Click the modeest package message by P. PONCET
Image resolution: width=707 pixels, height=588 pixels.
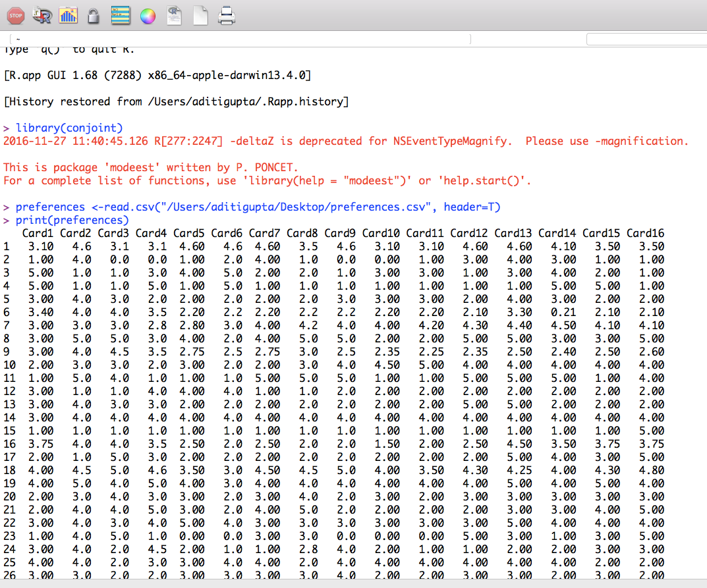151,168
